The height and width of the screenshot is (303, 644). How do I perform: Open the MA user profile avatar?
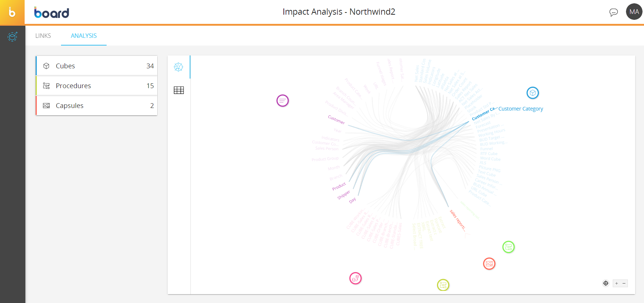[634, 12]
